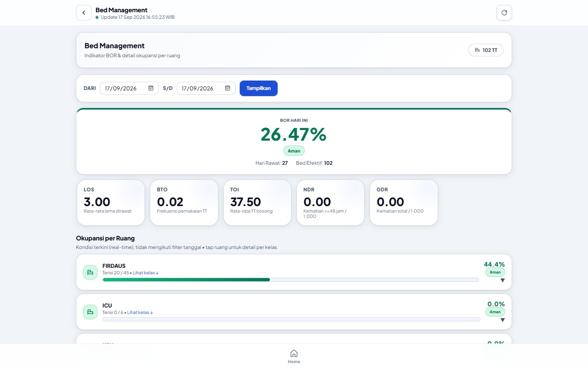Viewport: 588px width, 368px height.
Task: Edit the DARI date field
Action: [129, 88]
